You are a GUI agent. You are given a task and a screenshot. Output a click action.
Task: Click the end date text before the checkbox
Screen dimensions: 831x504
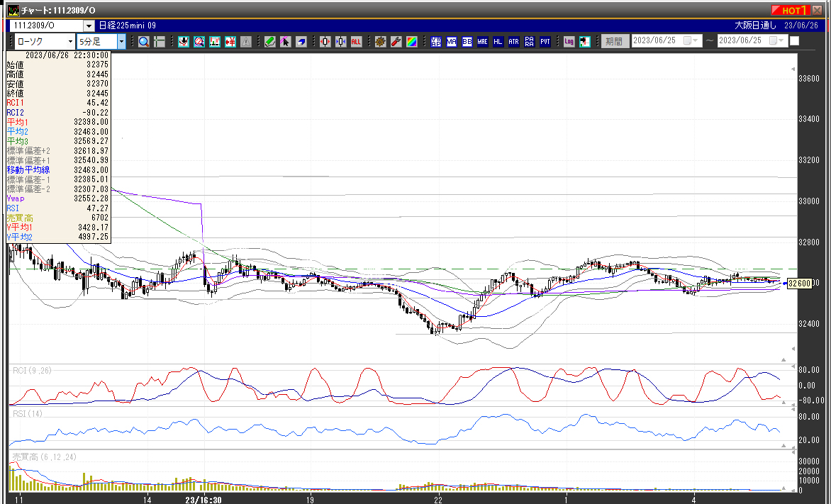coord(740,41)
